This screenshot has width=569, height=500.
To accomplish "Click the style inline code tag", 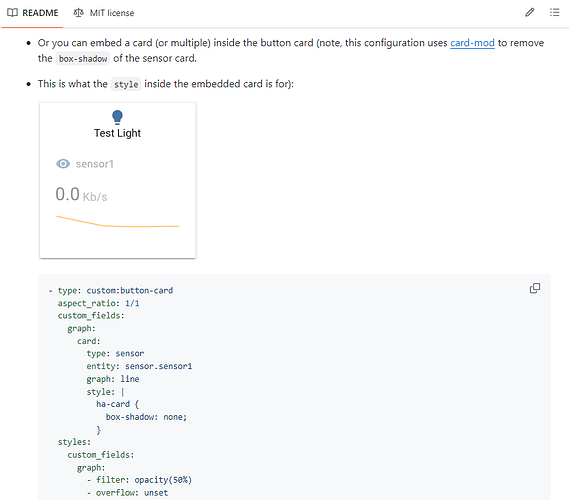I will tap(126, 85).
